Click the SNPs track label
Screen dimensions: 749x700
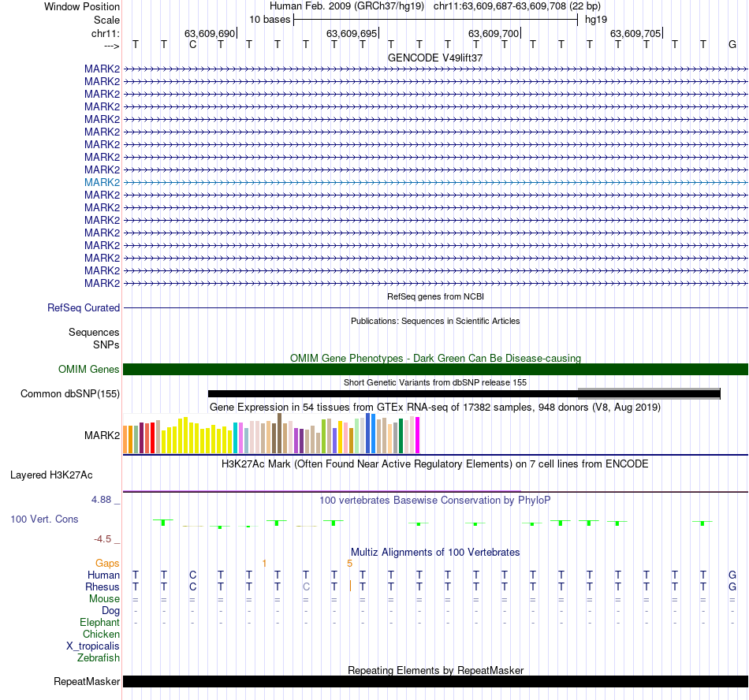pos(106,344)
